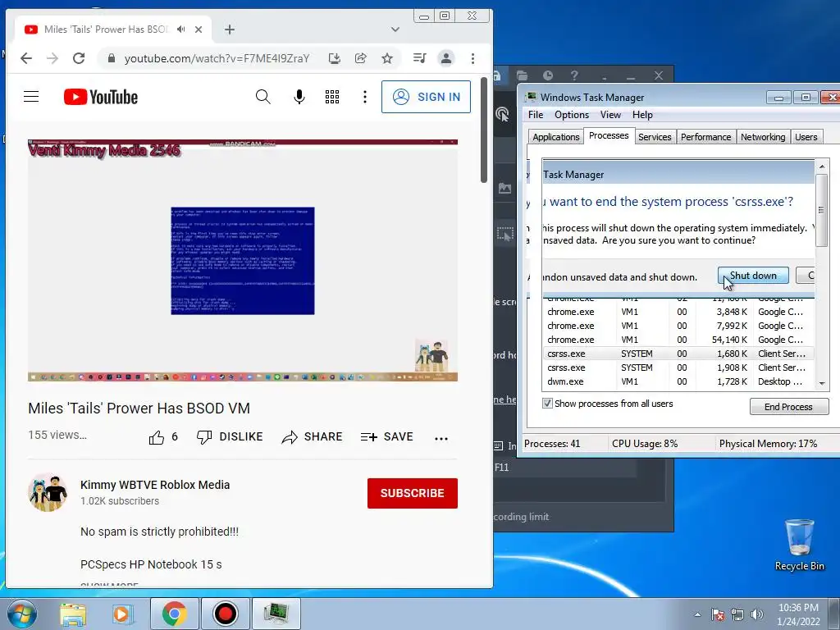Click the URL address bar
This screenshot has height=630, width=840.
pos(217,58)
